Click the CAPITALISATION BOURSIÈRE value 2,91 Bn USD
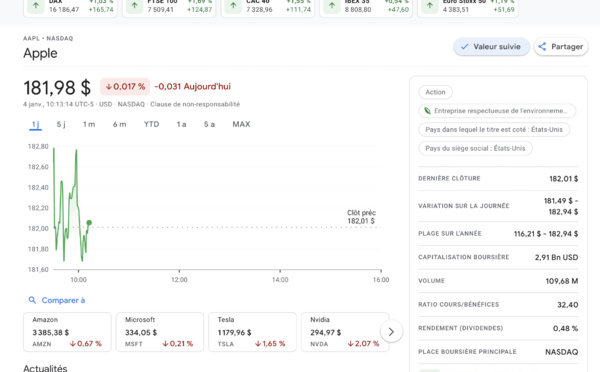Screen dimensions: 600x372 click(x=556, y=258)
